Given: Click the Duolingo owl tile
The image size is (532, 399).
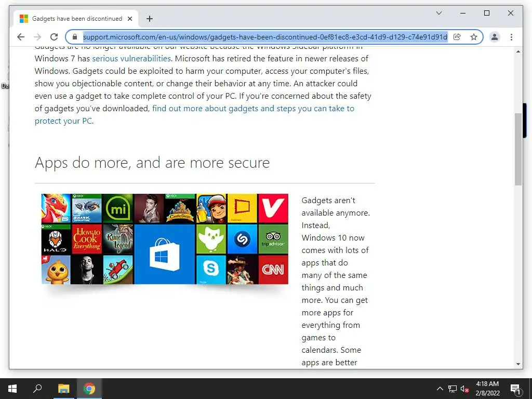Looking at the screenshot, I should tap(211, 239).
